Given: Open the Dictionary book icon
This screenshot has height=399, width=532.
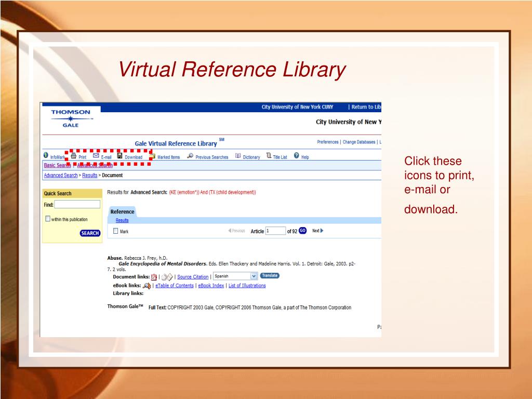Looking at the screenshot, I should point(238,156).
